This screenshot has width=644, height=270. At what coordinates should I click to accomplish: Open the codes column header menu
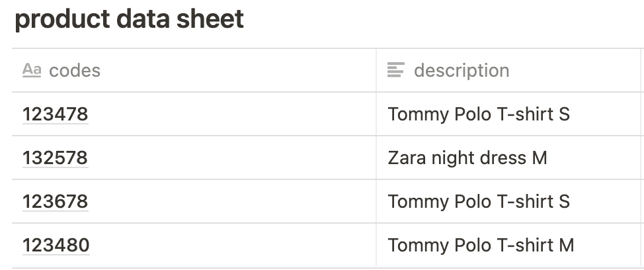pyautogui.click(x=75, y=70)
